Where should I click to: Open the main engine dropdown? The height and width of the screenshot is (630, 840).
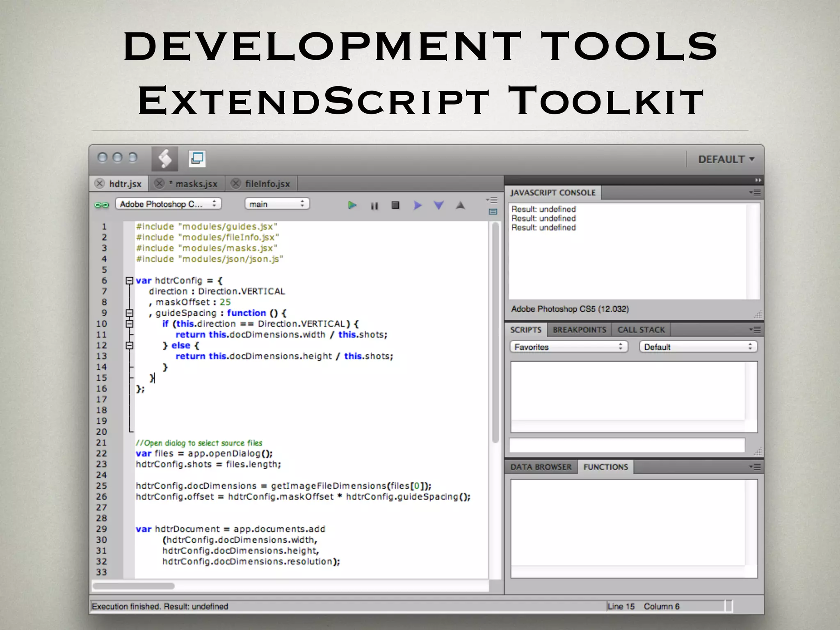coord(277,204)
